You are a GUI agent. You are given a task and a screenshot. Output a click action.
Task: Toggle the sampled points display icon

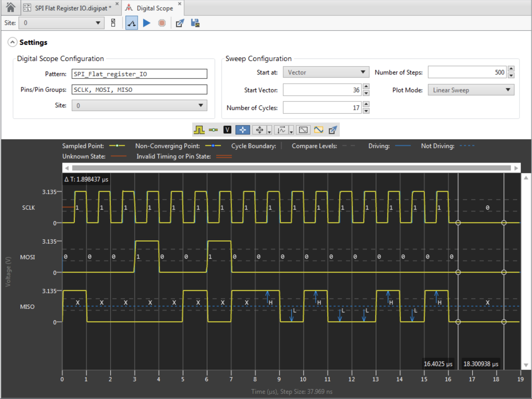[x=213, y=130]
